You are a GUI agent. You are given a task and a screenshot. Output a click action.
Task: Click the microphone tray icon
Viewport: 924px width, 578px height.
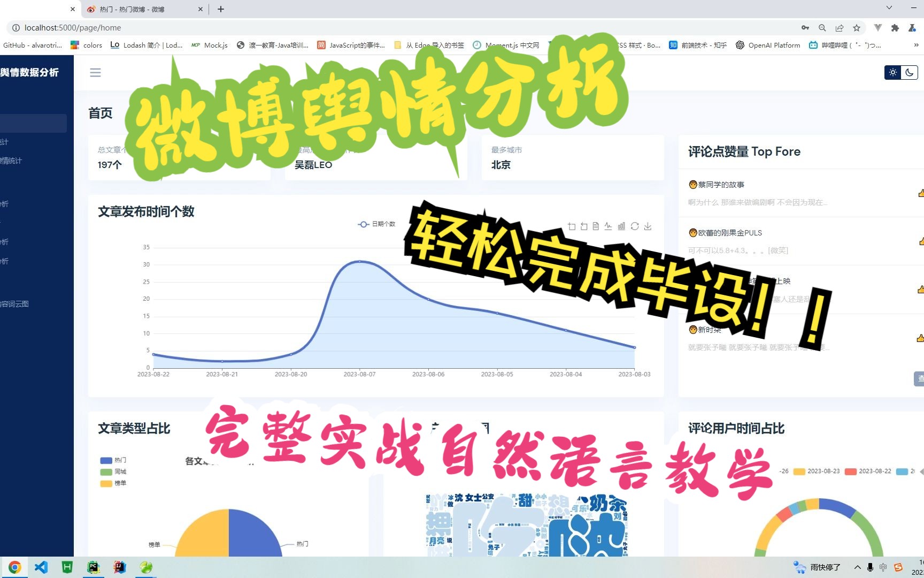pos(871,567)
